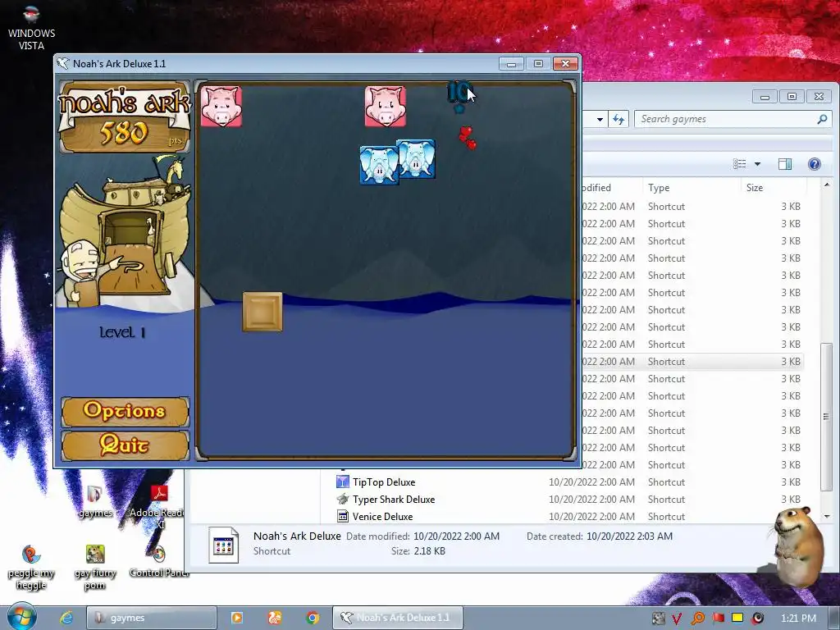Click the hamster desktop gadget

point(799,546)
